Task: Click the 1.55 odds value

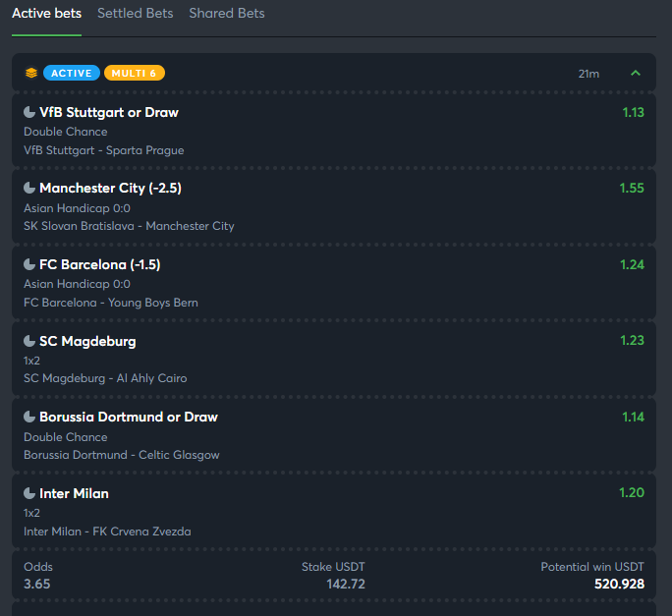Action: 632,188
